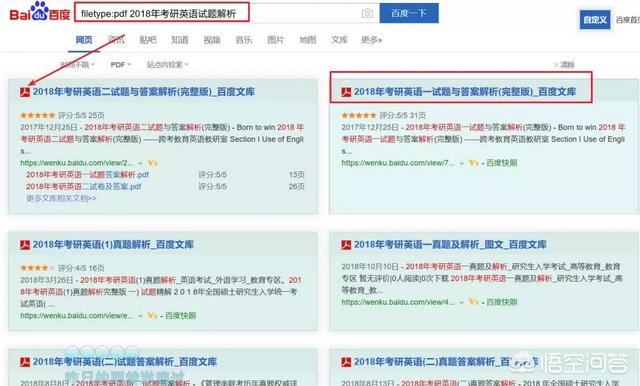Viewport: 640px width, 386px height.
Task: Open 百度快照 for view/7... result
Action: [502, 163]
